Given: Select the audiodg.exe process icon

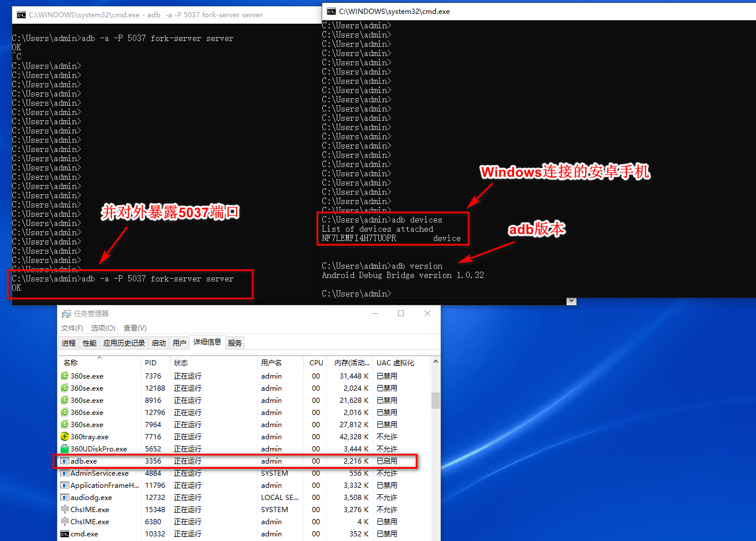Looking at the screenshot, I should [x=65, y=497].
